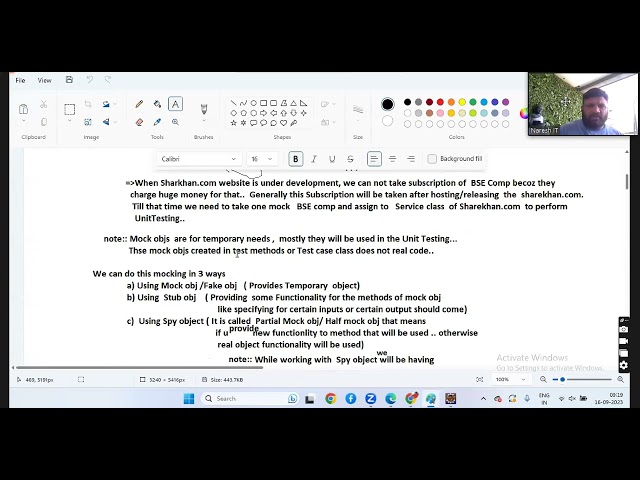Click the taskbar Search box

[250, 399]
